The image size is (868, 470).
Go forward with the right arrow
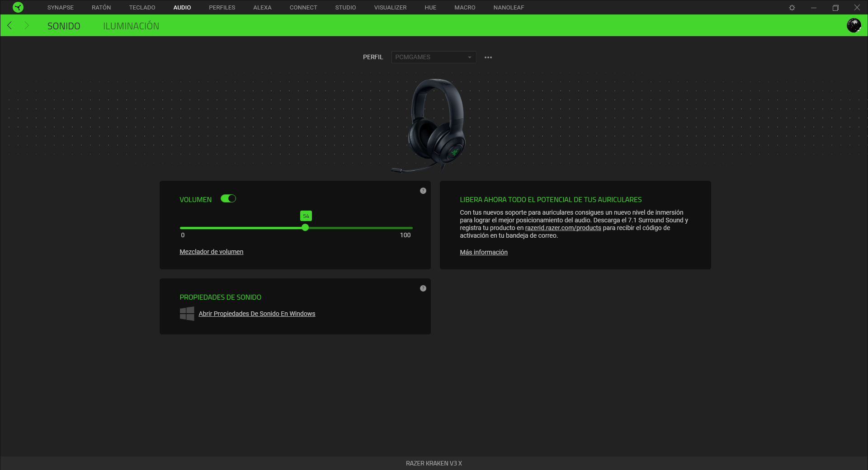click(x=27, y=25)
